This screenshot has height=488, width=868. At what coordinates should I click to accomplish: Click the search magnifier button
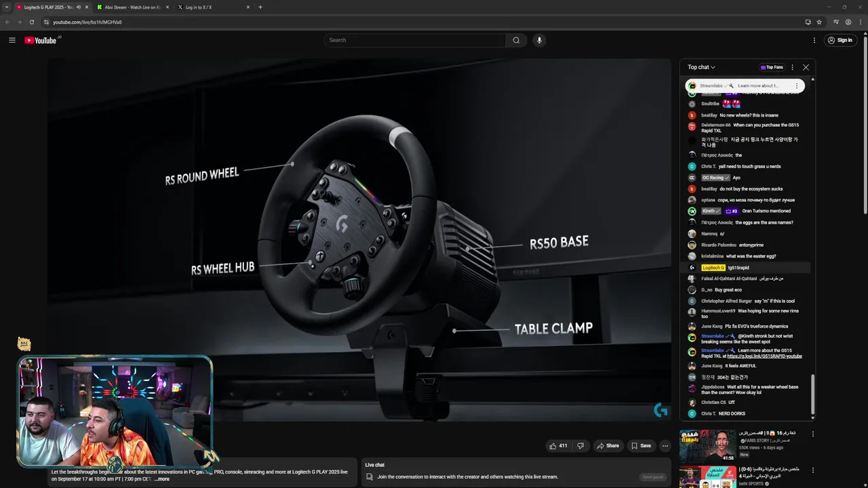coord(516,40)
